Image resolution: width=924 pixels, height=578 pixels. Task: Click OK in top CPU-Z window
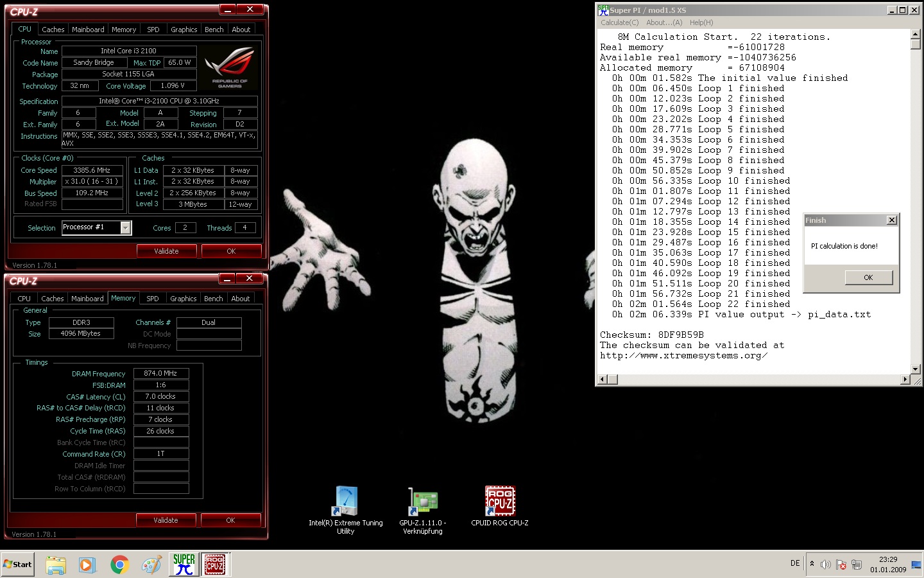tap(231, 251)
